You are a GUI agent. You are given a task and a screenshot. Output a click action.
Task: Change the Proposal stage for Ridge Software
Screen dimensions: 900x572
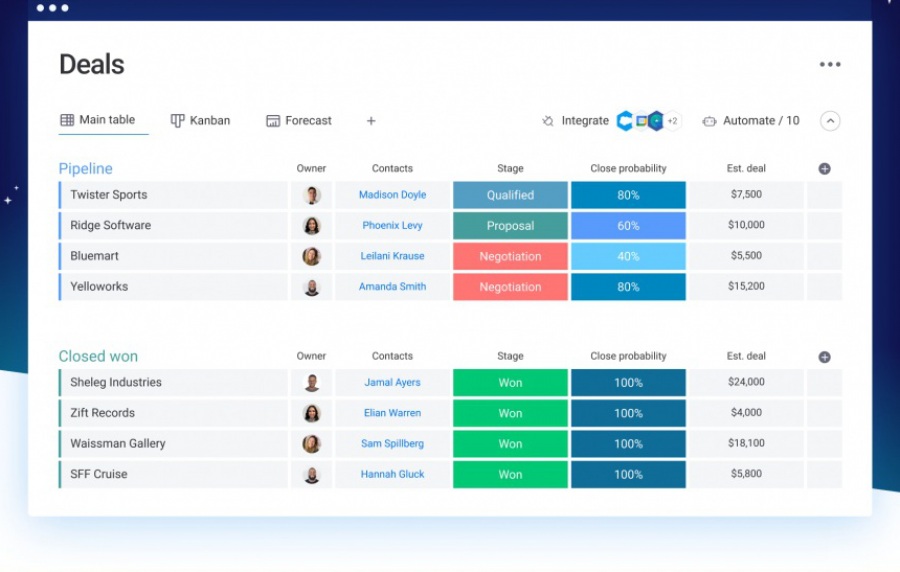tap(510, 225)
